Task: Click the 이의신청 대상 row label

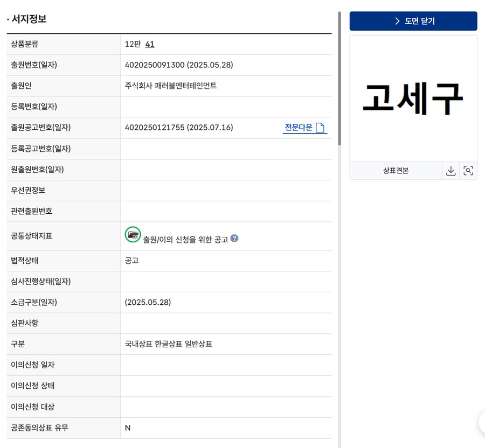Action: click(33, 407)
